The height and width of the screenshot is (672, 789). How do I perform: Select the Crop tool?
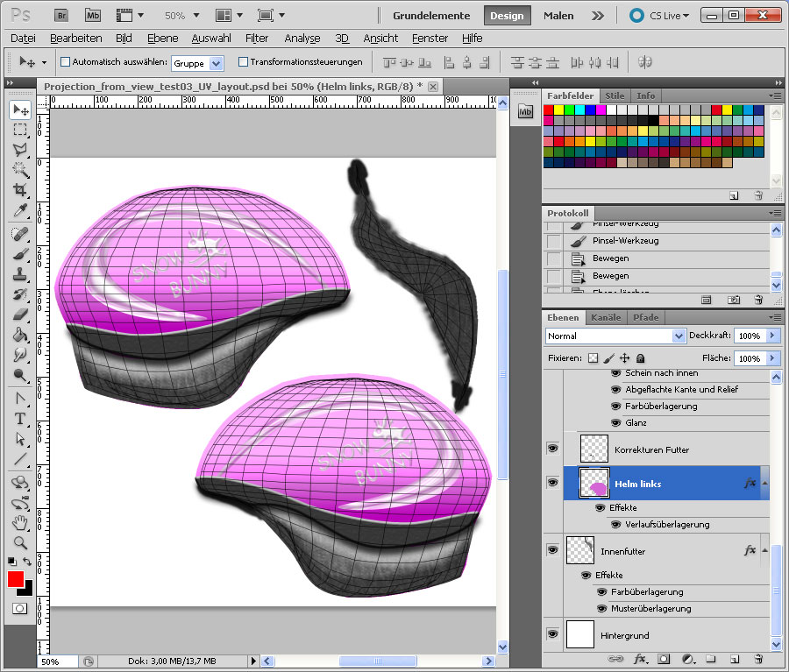20,189
